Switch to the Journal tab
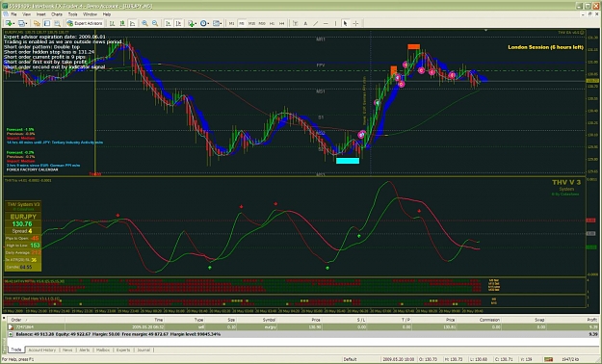The height and width of the screenshot is (364, 602). coord(144,350)
